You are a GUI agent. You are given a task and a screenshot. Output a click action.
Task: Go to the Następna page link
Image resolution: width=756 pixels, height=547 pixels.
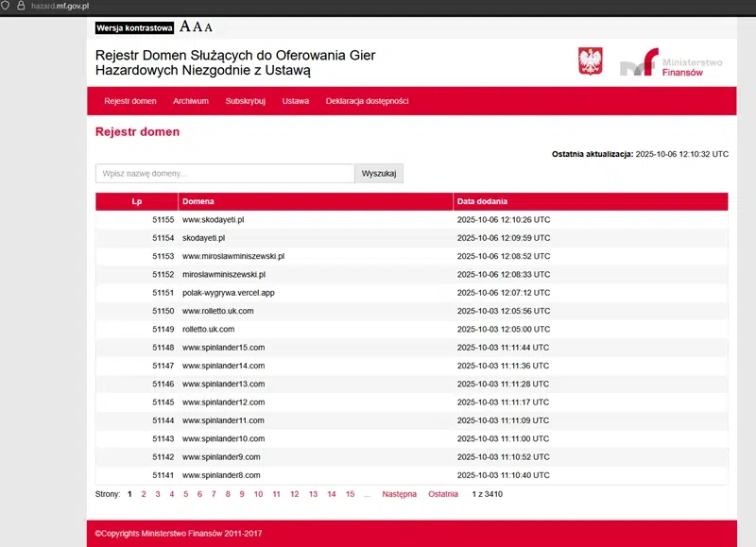[399, 494]
